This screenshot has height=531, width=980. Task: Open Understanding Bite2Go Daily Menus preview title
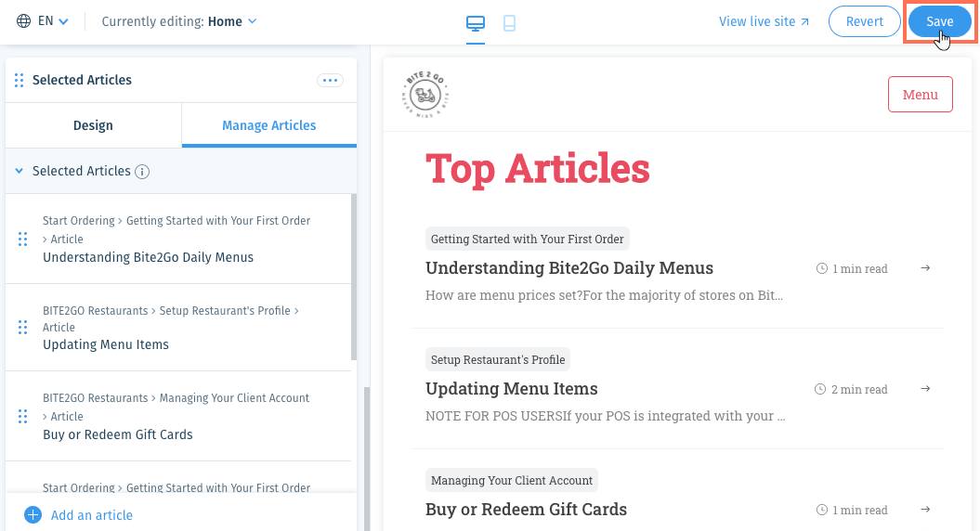[569, 268]
